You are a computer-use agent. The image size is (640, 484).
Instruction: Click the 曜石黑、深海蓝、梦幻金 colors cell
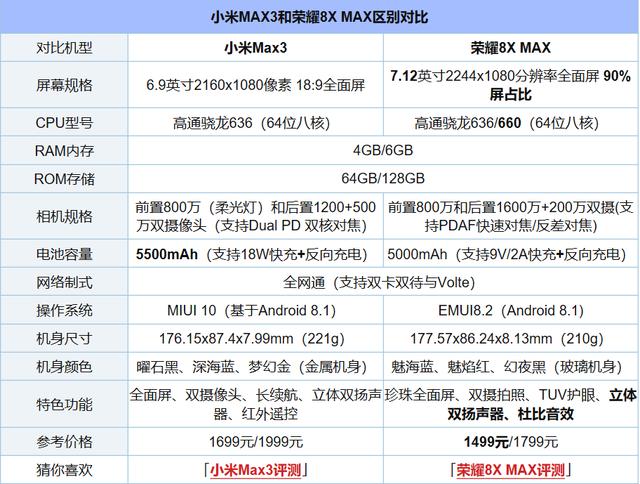tap(256, 367)
